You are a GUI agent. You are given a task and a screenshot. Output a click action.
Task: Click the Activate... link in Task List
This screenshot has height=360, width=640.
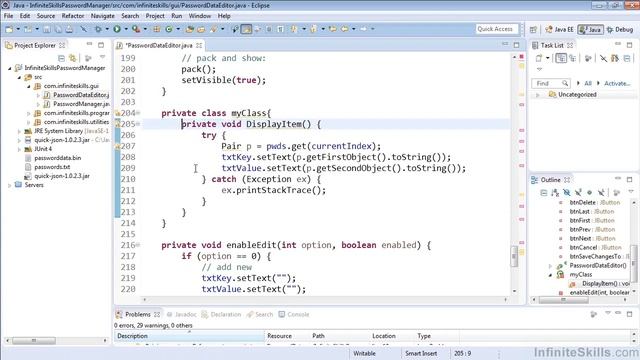pos(617,83)
